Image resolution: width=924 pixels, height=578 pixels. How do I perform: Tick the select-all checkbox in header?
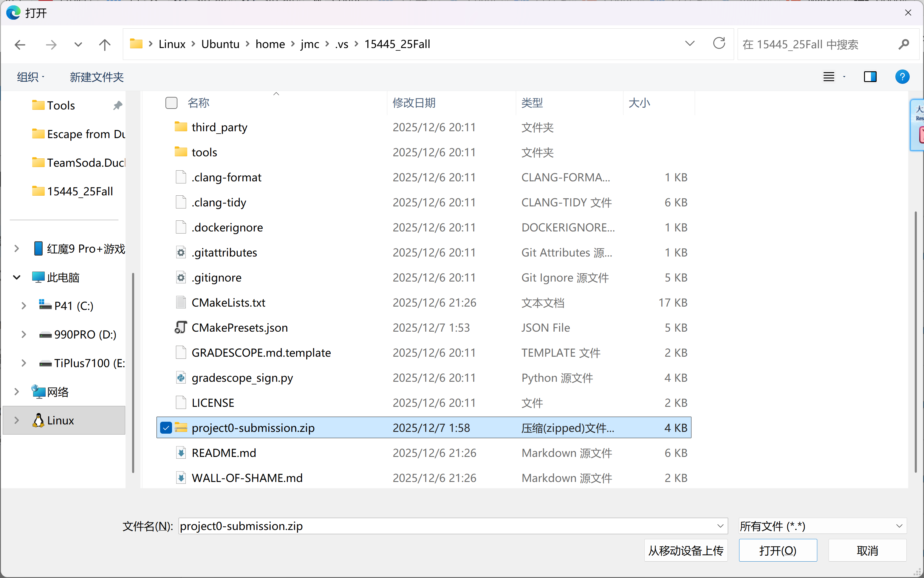click(x=171, y=103)
